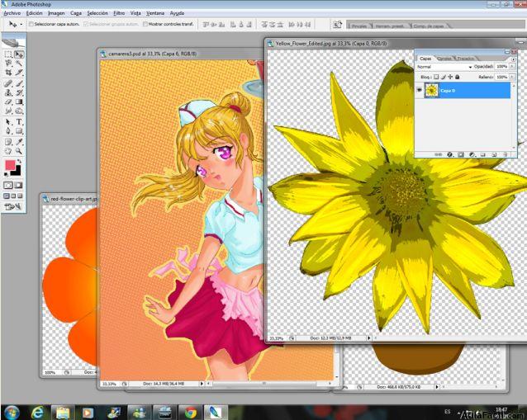The height and width of the screenshot is (420, 527).
Task: Swap foreground and background colors
Action: pyautogui.click(x=20, y=162)
